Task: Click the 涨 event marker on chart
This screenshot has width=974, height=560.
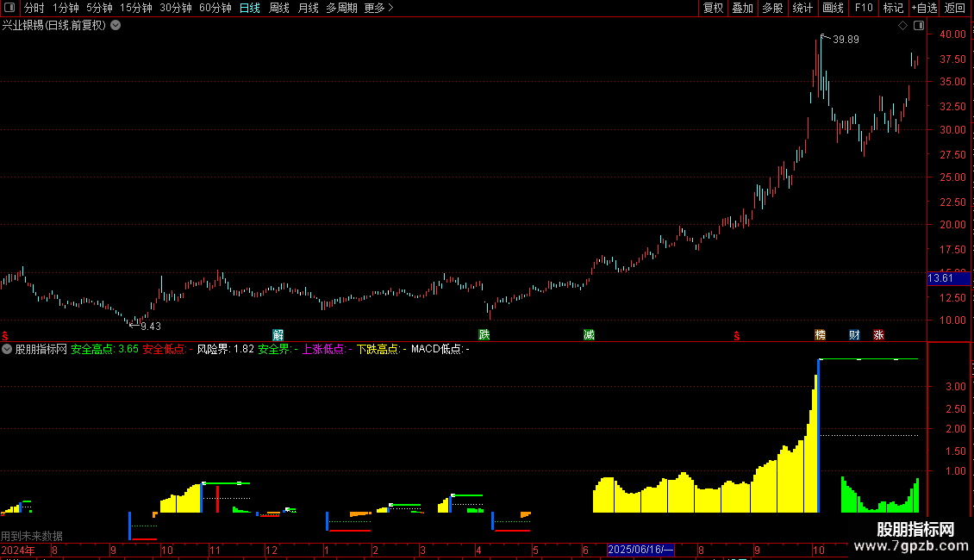Action: 878,334
